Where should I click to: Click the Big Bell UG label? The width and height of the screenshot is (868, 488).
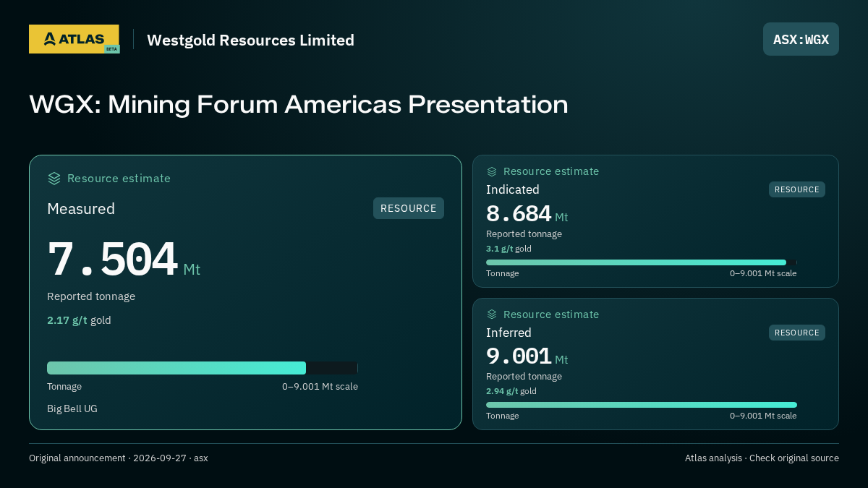(72, 408)
